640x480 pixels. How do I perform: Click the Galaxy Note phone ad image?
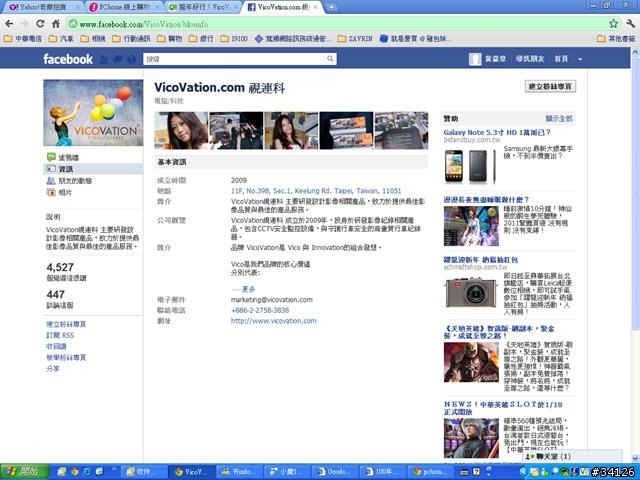click(471, 166)
